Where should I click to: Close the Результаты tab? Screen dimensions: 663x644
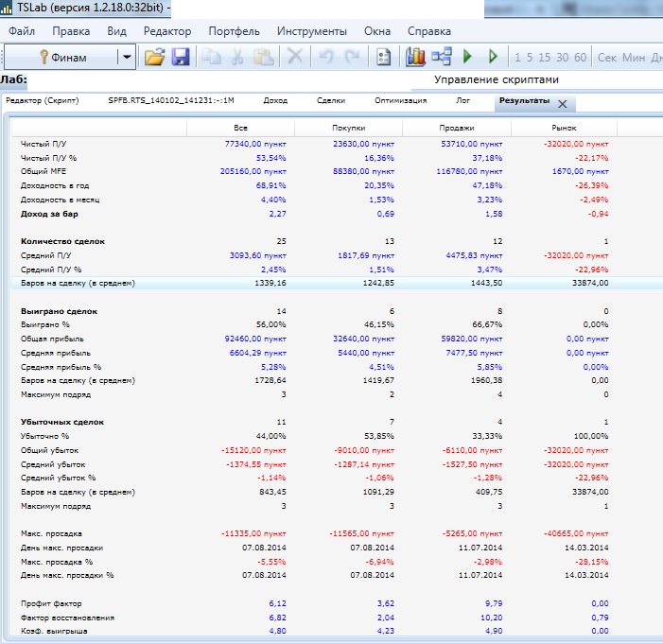coord(562,103)
